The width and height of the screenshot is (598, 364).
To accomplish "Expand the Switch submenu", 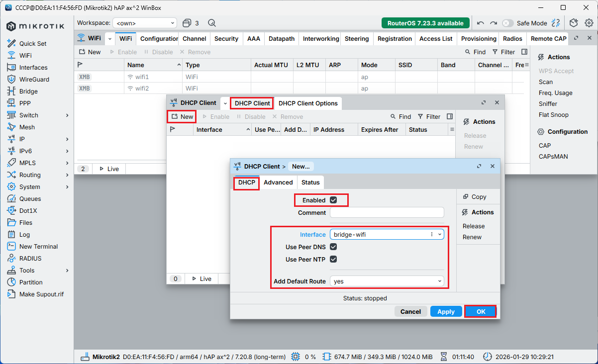I will (x=67, y=115).
